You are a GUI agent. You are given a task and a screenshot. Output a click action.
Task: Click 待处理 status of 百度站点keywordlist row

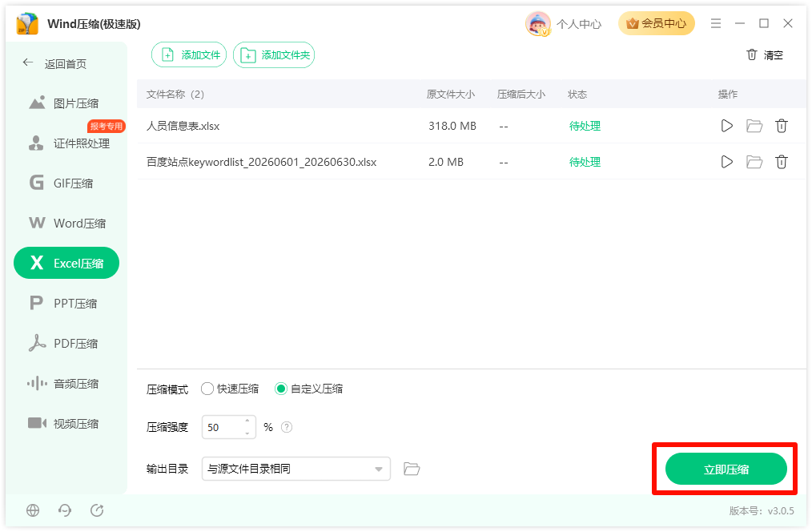585,162
